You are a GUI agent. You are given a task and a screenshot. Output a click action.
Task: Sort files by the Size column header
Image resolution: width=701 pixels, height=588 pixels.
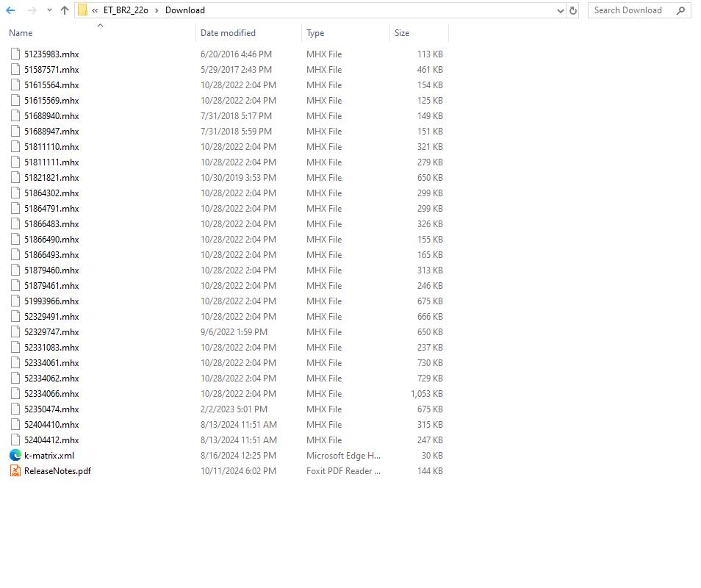click(402, 33)
